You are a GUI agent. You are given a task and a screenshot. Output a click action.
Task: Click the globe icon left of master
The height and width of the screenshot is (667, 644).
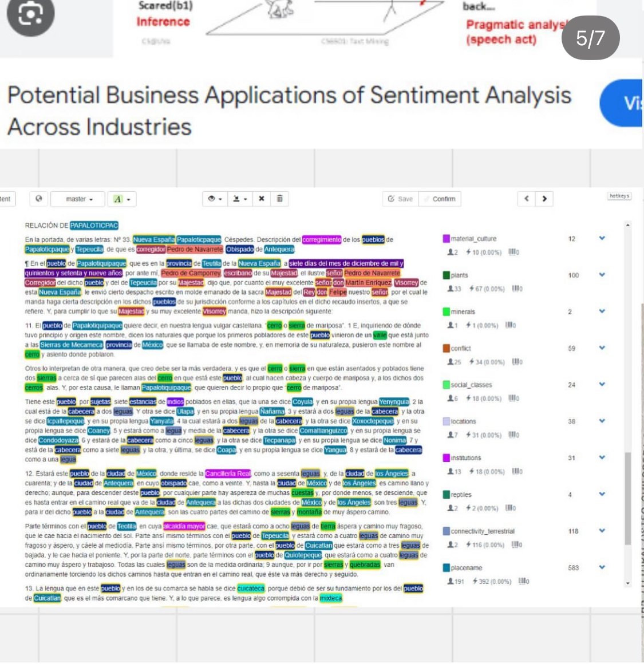(x=39, y=199)
